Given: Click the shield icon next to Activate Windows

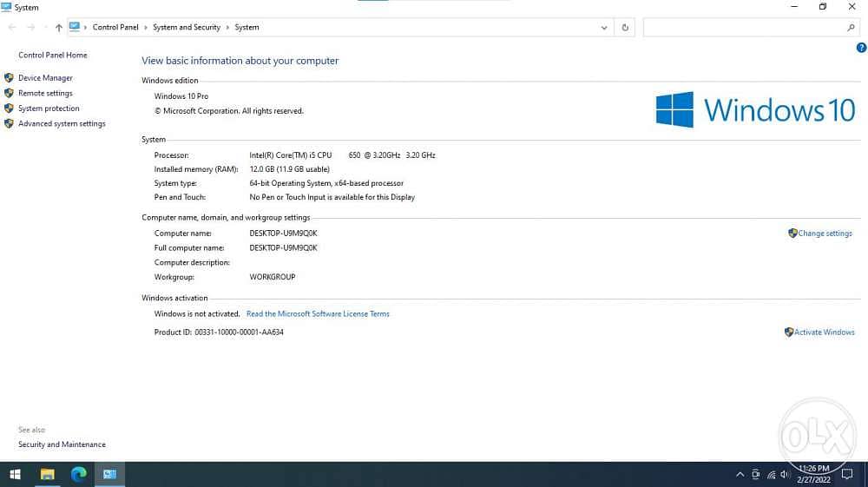Looking at the screenshot, I should tap(789, 332).
